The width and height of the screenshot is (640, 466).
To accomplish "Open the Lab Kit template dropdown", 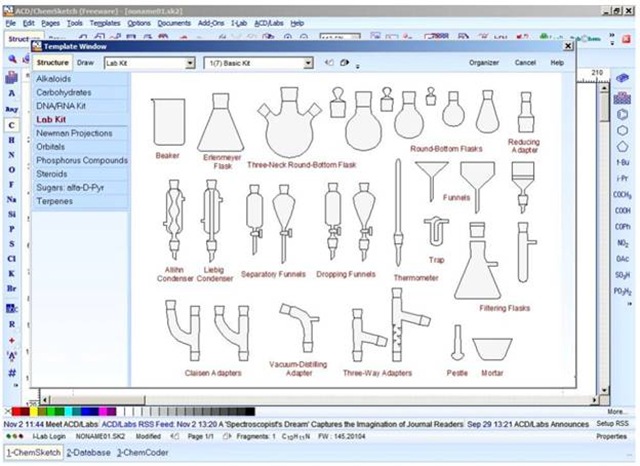I will pos(190,63).
